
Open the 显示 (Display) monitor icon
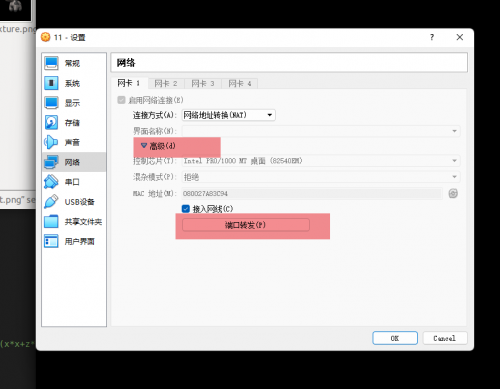[x=51, y=103]
